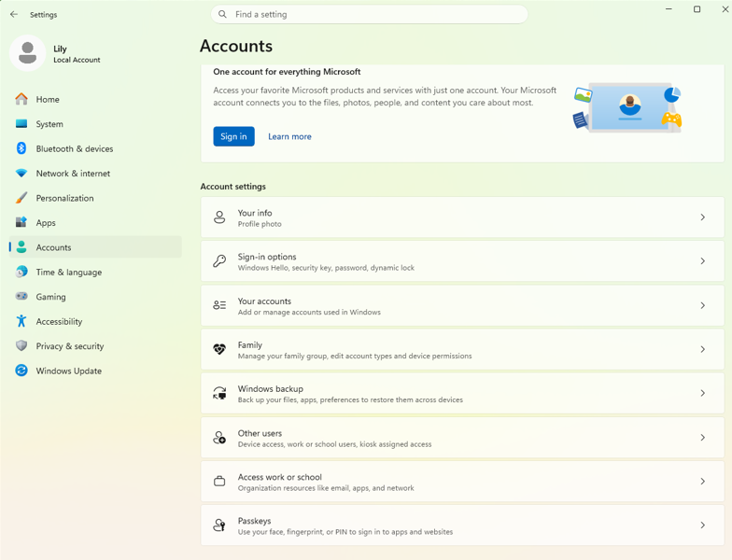Select Apps in the sidebar
732x560 pixels.
pyautogui.click(x=95, y=222)
